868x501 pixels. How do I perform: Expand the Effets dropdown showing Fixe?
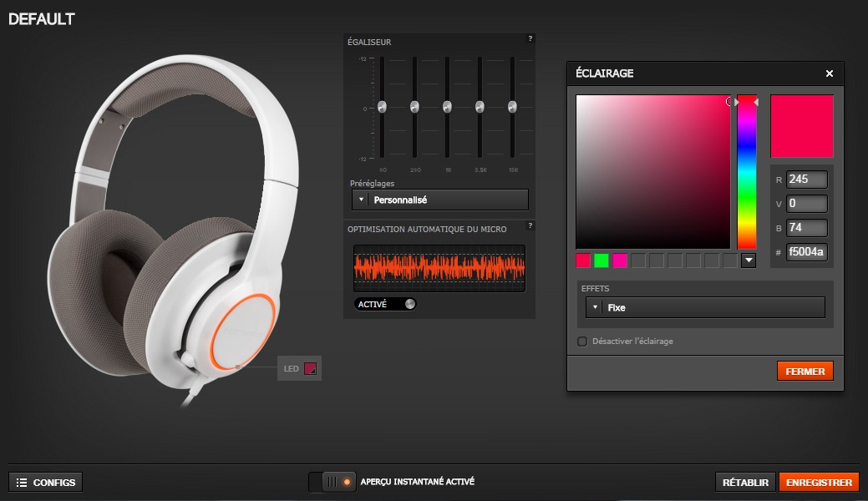[706, 307]
